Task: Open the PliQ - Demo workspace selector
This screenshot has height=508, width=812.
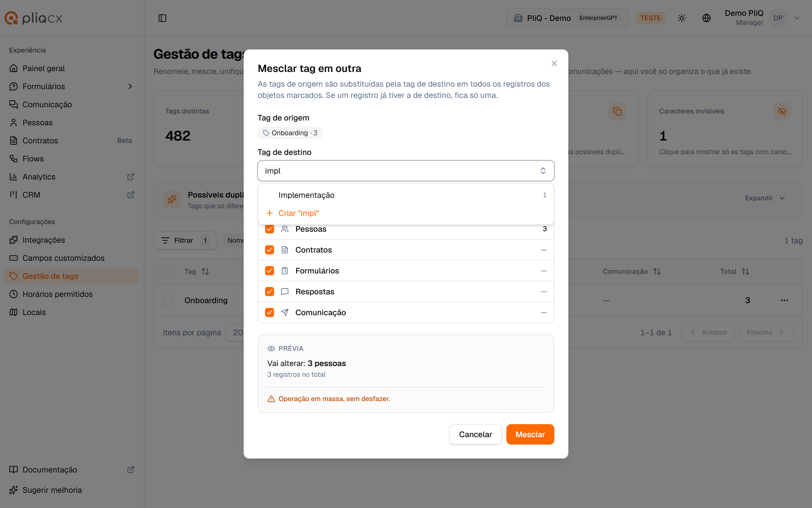Action: [x=567, y=18]
